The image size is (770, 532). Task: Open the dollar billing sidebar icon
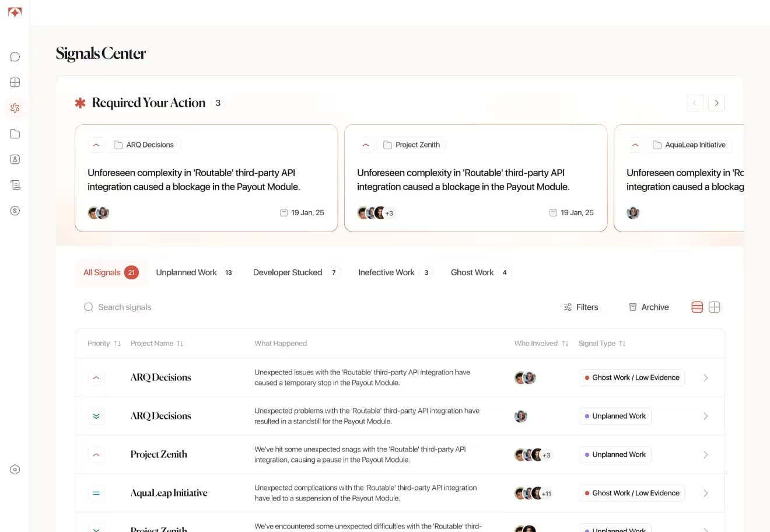[x=15, y=211]
